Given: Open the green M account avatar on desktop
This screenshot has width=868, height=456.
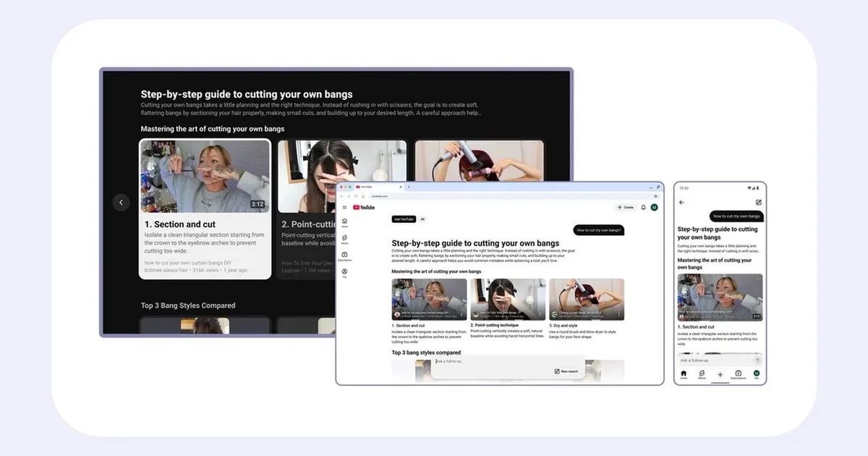Looking at the screenshot, I should [655, 207].
